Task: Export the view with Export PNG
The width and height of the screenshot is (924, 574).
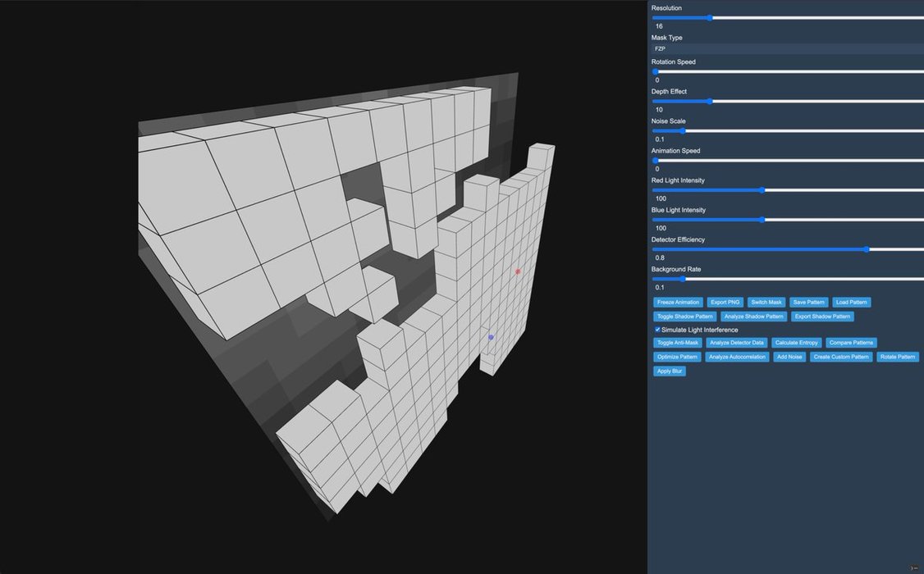Action: pos(725,303)
